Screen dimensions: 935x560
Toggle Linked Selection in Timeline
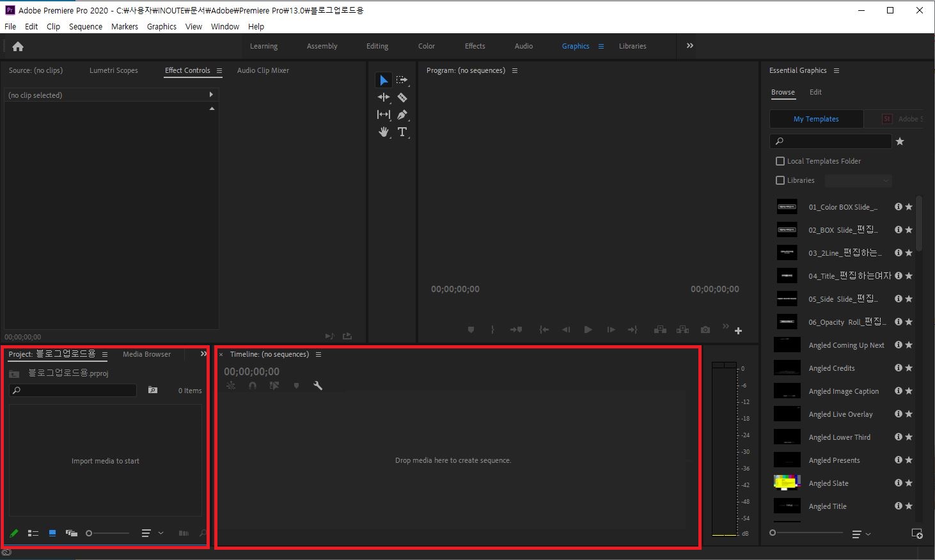274,385
